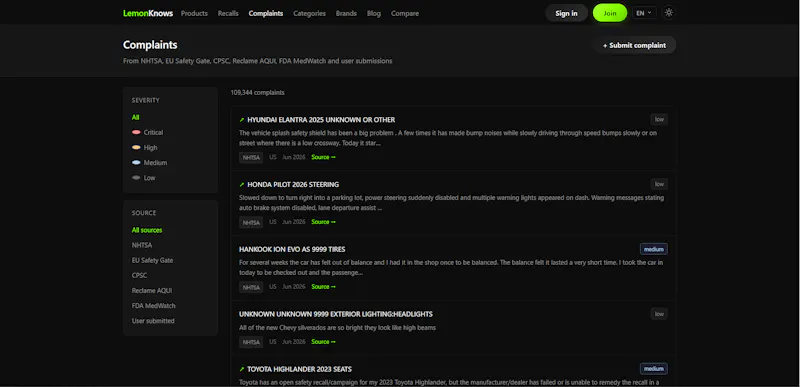This screenshot has width=800, height=387.
Task: Click the trending arrow beside Toyota Highlander complaint
Action: click(x=242, y=369)
